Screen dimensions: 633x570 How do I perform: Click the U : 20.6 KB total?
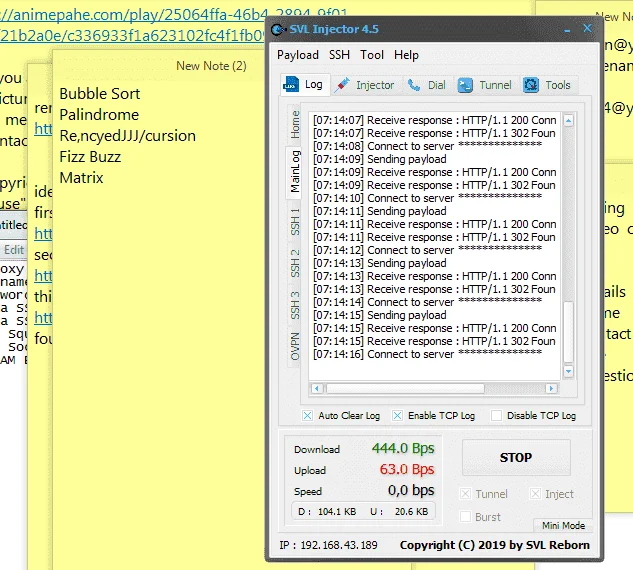pyautogui.click(x=399, y=511)
